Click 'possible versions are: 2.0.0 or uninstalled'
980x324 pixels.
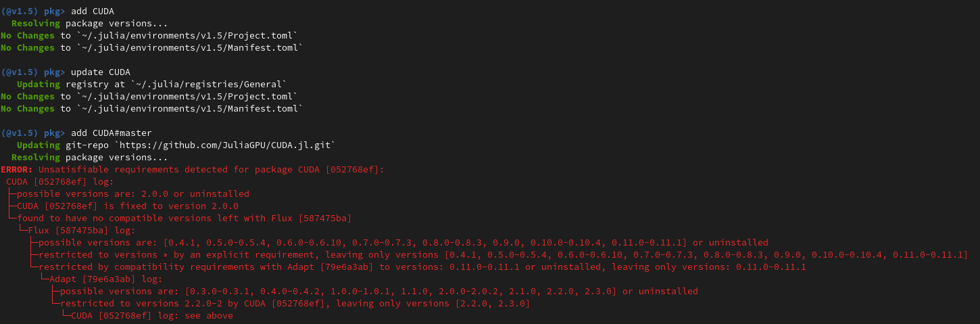132,193
